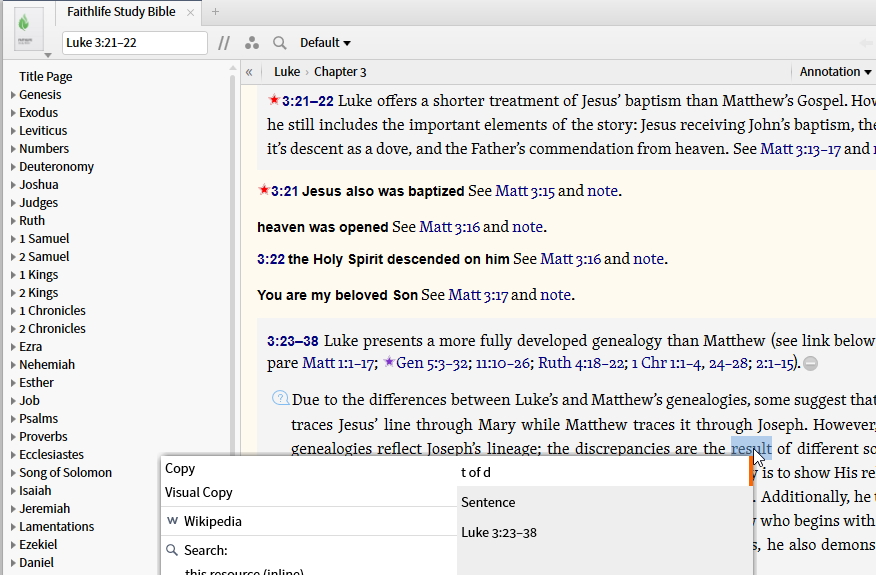Open the note link after Matt 3:15
This screenshot has height=575, width=876.
602,191
